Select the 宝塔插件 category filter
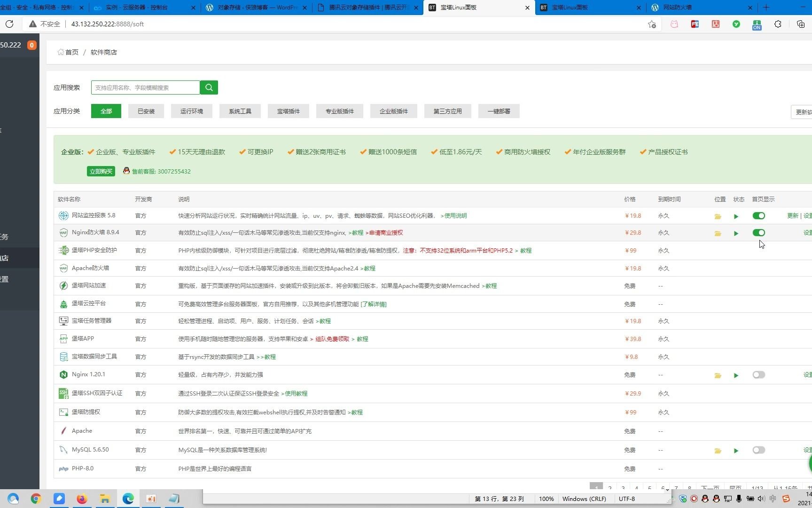Viewport: 812px width, 508px height. click(x=289, y=111)
